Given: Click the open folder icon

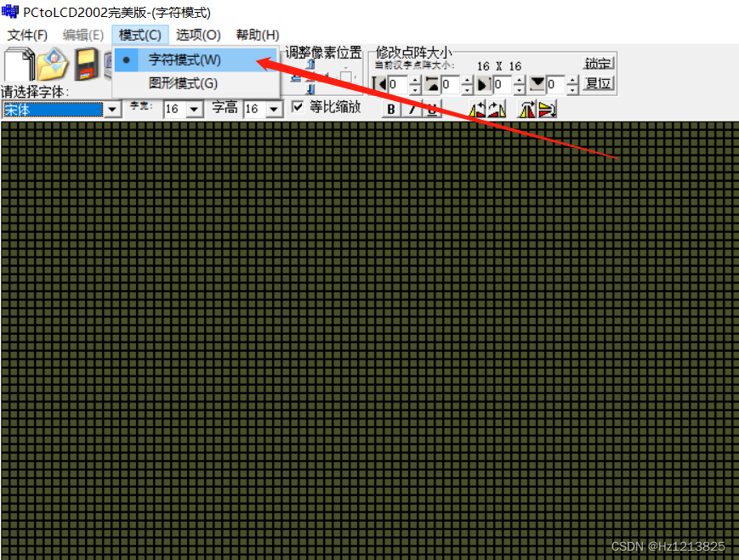Looking at the screenshot, I should tap(53, 65).
